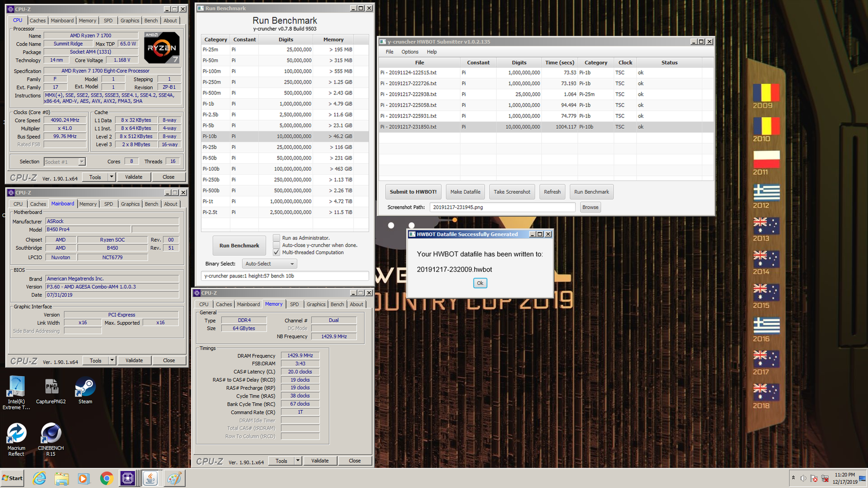Screen dimensions: 868x488
Task: Select Pi-10b row in Run Benchmark list
Action: tap(285, 136)
